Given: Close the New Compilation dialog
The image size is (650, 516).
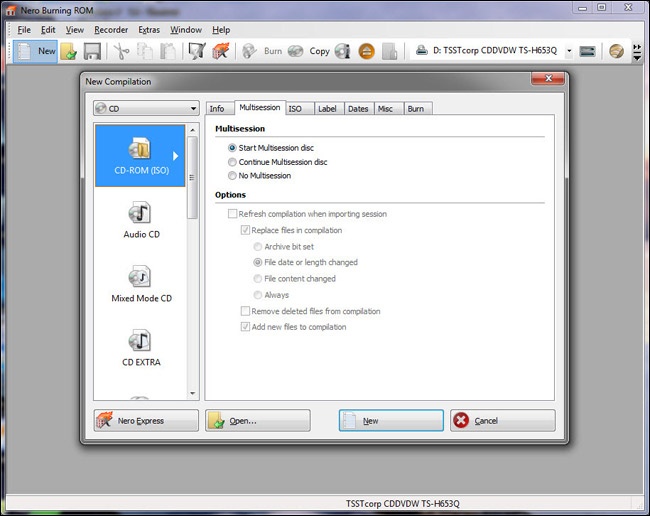Looking at the screenshot, I should [548, 78].
